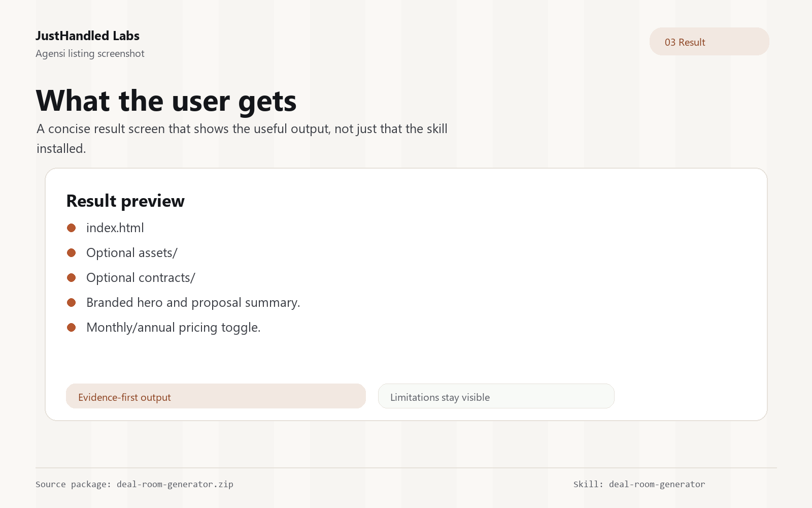Image resolution: width=812 pixels, height=508 pixels.
Task: Click the concise result screen description paragraph
Action: coord(242,139)
